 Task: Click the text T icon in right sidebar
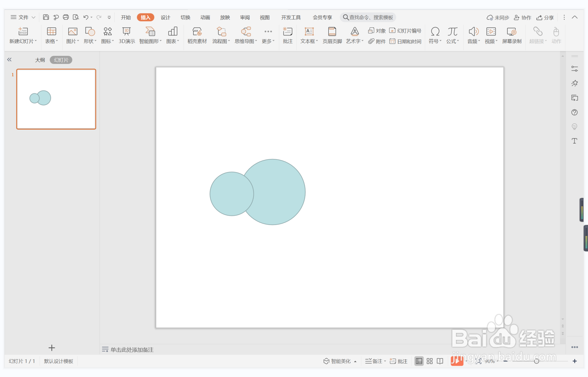coord(574,141)
